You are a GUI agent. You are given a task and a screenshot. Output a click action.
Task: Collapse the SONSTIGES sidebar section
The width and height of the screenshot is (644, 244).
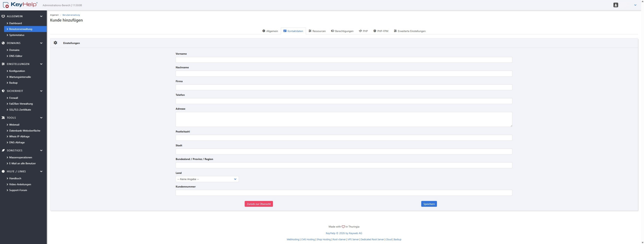(x=41, y=150)
